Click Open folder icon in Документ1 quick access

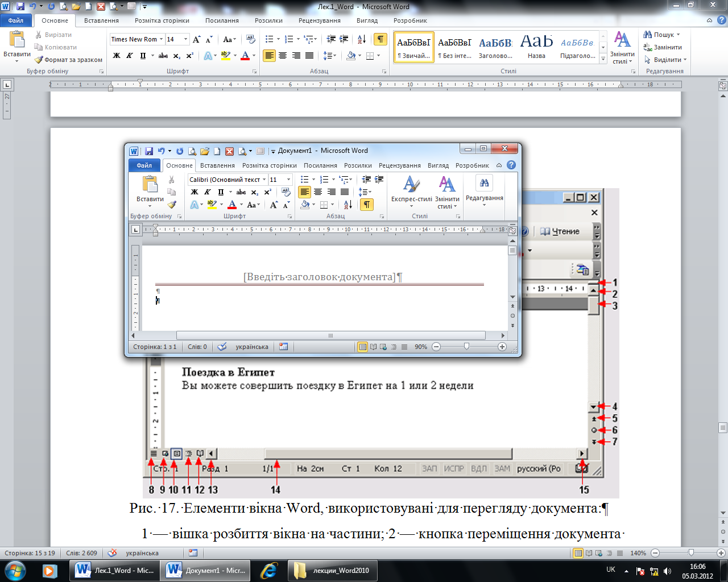coord(205,151)
